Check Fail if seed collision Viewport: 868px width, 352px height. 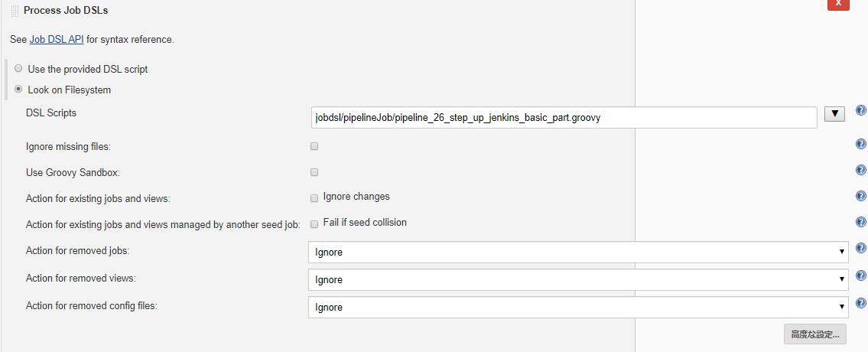314,223
